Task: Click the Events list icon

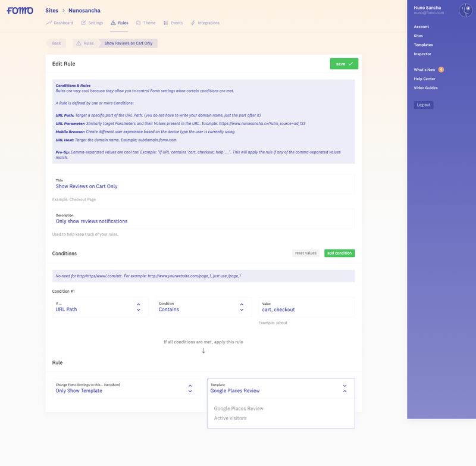Action: click(x=166, y=23)
